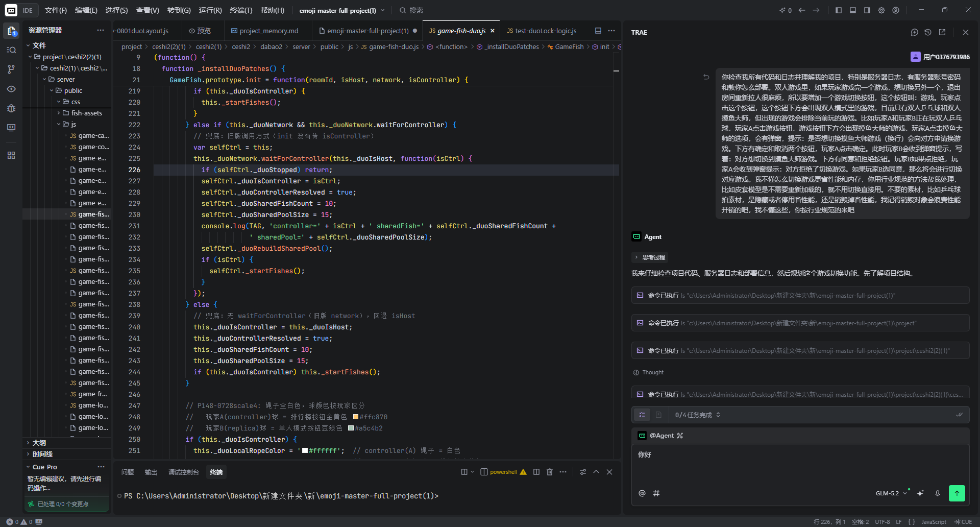980x527 pixels.
Task: Open the new terminal profile dropdown arrow
Action: tap(472, 472)
